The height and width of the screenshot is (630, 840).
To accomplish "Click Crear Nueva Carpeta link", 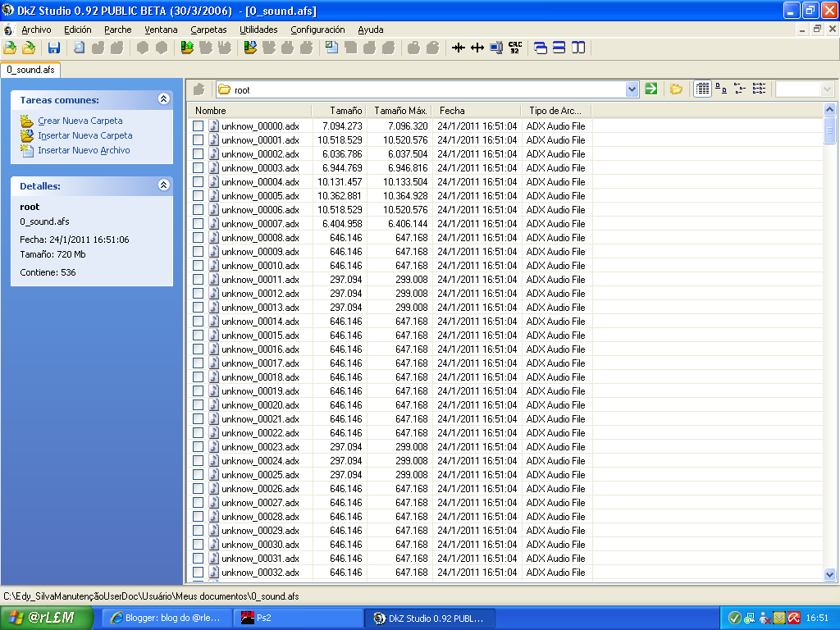I will (x=80, y=121).
